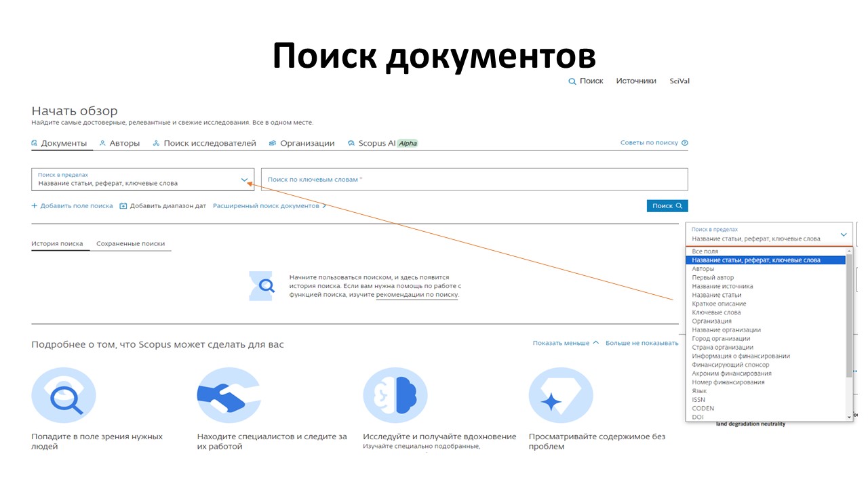Open Расширенный поиск документов link
Image resolution: width=868 pixels, height=488 pixels.
coord(269,206)
